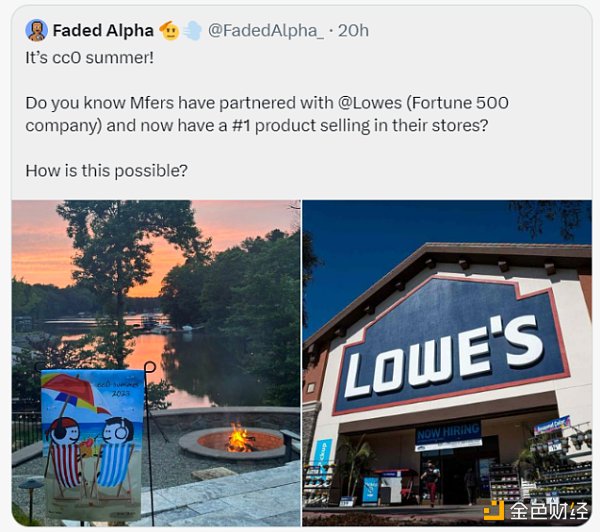The image size is (600, 532).
Task: Open the Faded Alpha profile avatar
Action: point(36,30)
